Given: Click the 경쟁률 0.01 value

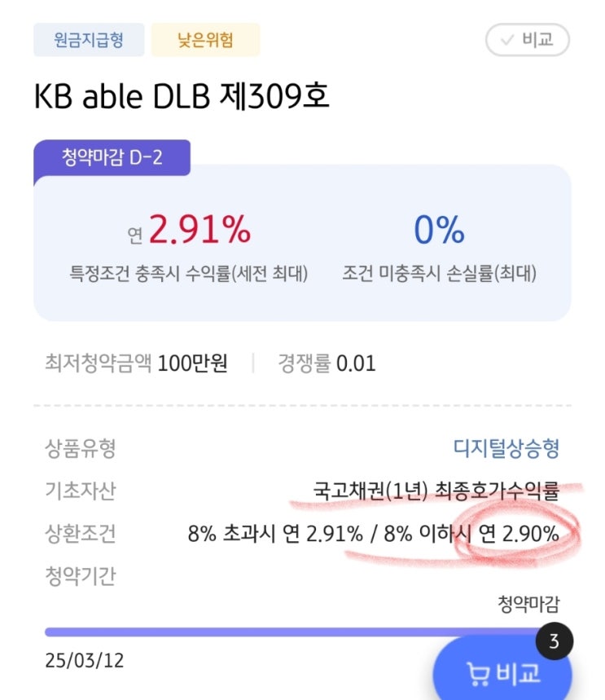Looking at the screenshot, I should point(327,363).
